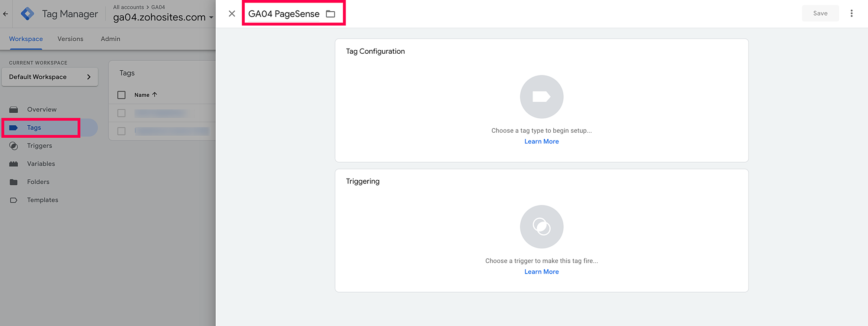
Task: Click the Triggers circle icon
Action: coord(14,146)
